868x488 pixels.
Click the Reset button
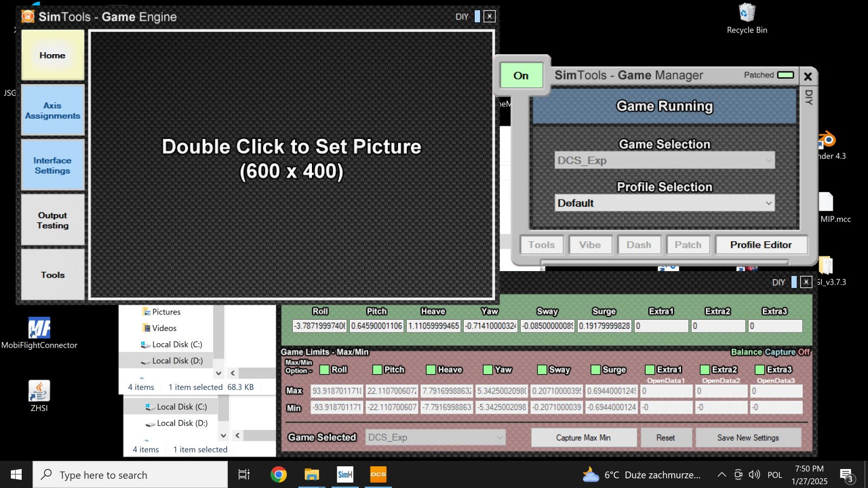(666, 438)
